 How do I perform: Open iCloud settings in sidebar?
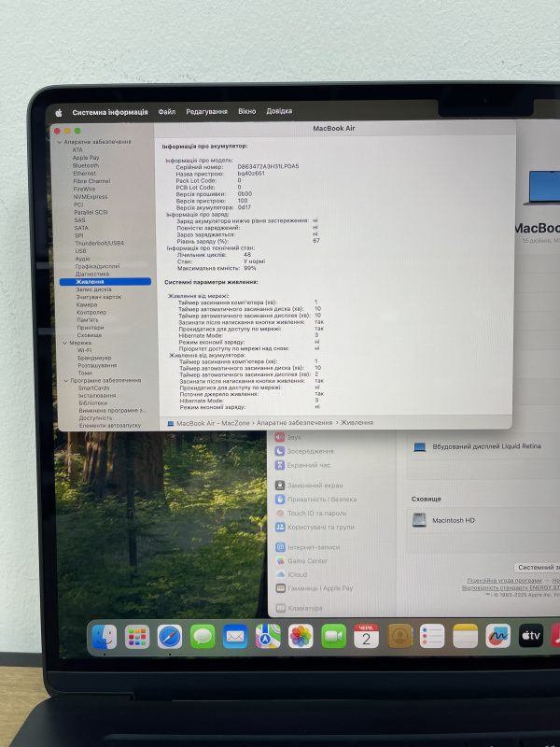(x=291, y=574)
